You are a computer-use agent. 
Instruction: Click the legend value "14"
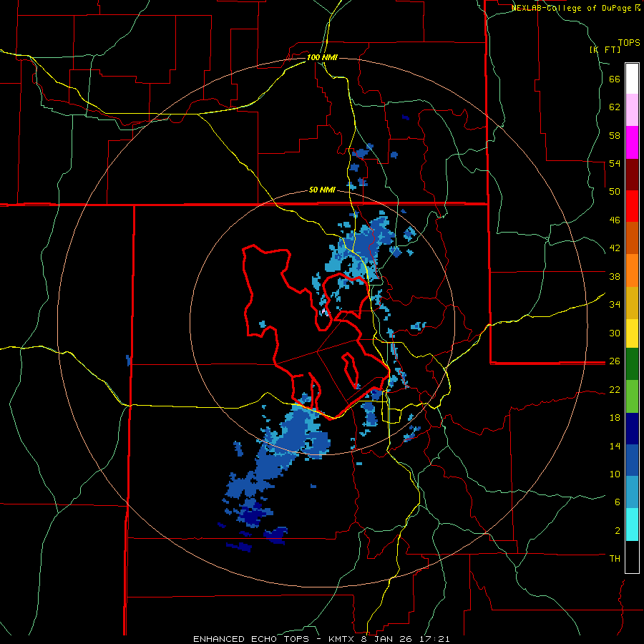(615, 446)
